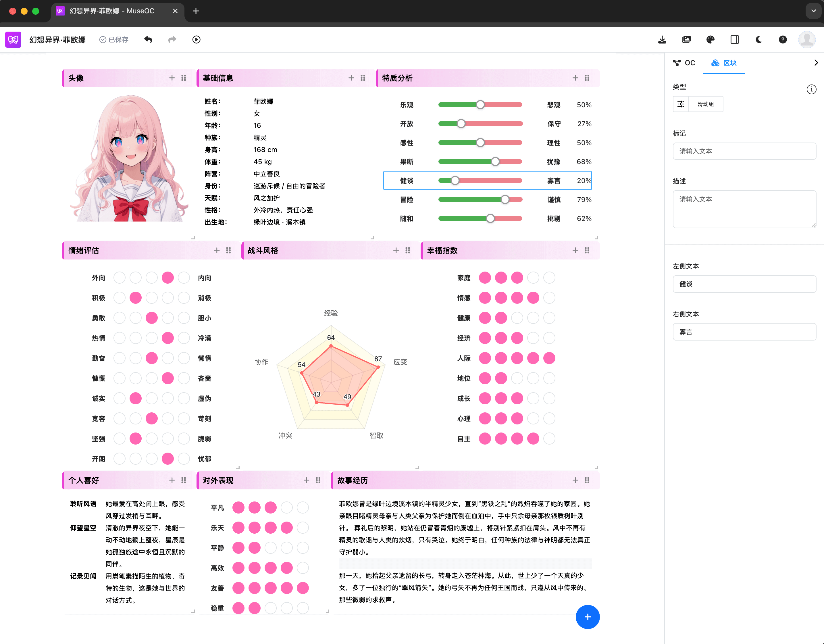Click drag handle on 战斗风格 block
The image size is (824, 644).
407,250
